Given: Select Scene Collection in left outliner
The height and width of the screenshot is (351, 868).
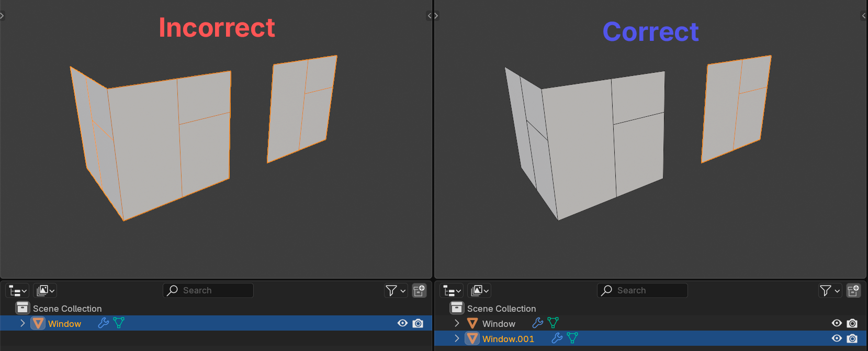Looking at the screenshot, I should tap(67, 309).
